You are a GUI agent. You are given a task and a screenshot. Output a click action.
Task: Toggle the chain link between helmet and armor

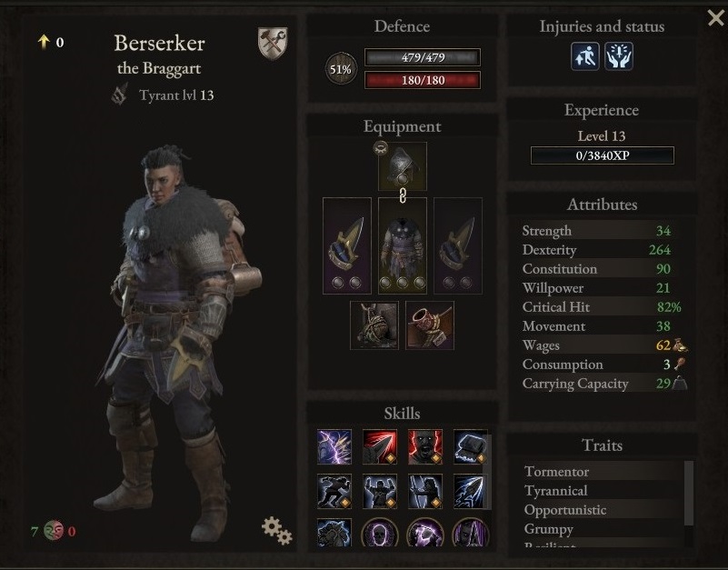click(x=403, y=195)
